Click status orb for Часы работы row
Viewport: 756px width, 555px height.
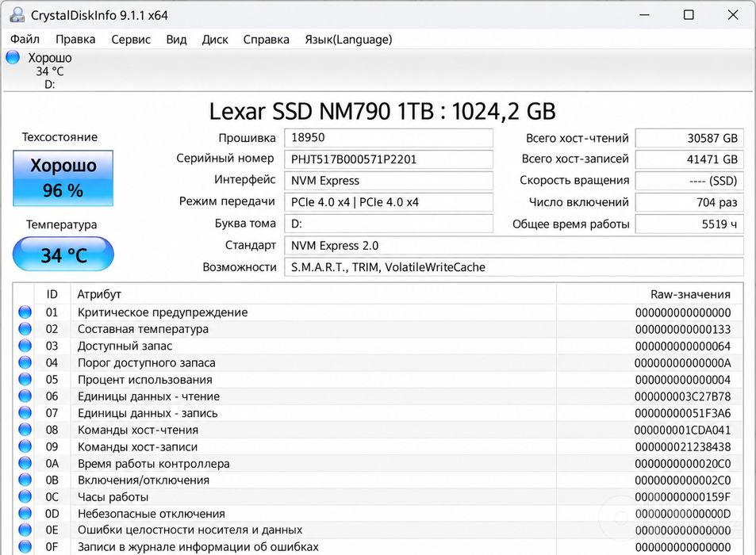[25, 496]
